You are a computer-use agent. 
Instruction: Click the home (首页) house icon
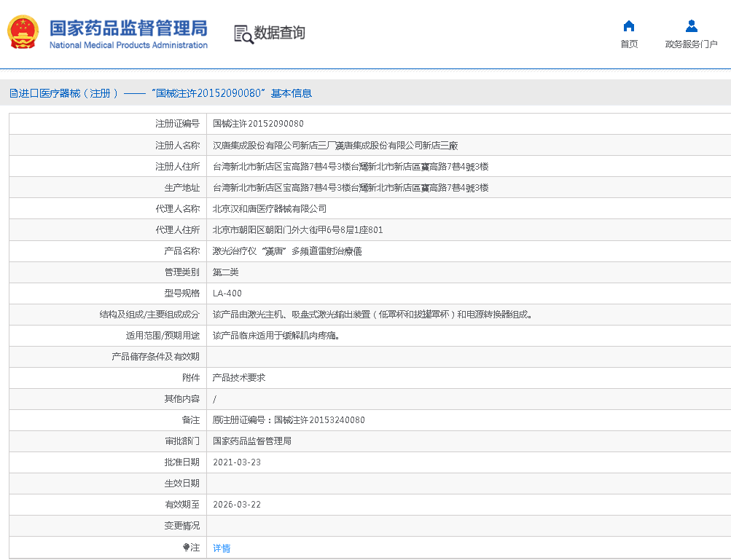[628, 26]
